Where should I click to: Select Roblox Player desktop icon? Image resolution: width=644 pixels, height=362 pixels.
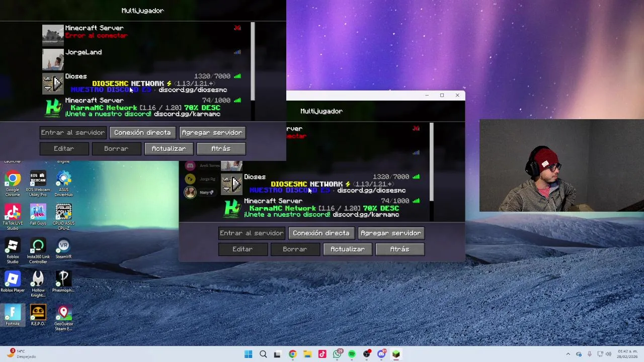point(13,282)
